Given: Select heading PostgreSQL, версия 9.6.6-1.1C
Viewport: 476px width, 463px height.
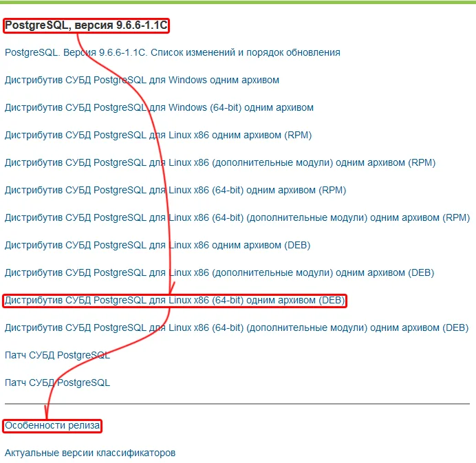Looking at the screenshot, I should point(86,25).
